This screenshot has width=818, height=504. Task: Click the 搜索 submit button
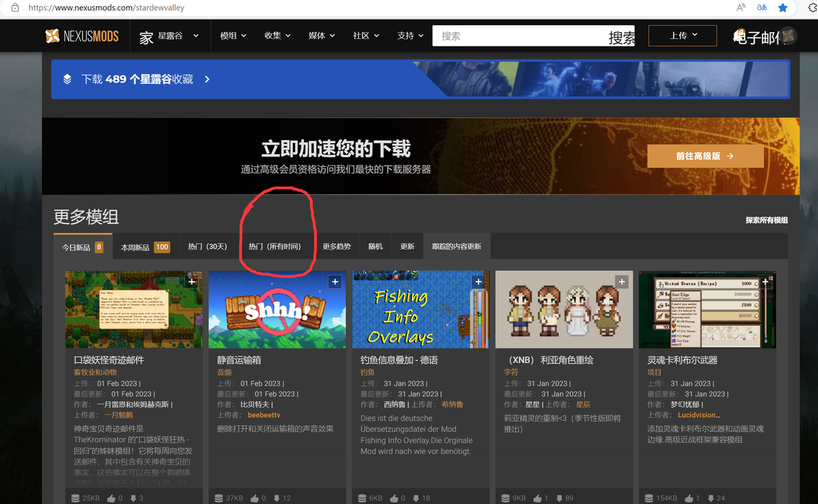click(x=621, y=37)
